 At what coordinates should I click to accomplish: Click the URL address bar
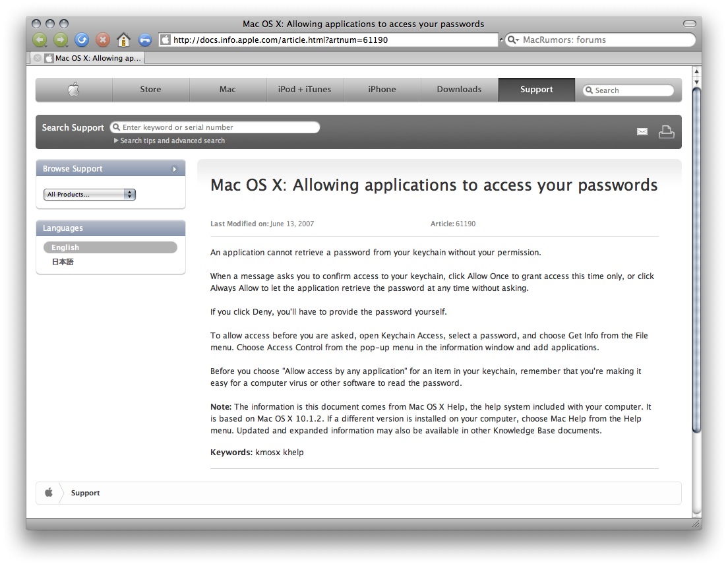[328, 40]
